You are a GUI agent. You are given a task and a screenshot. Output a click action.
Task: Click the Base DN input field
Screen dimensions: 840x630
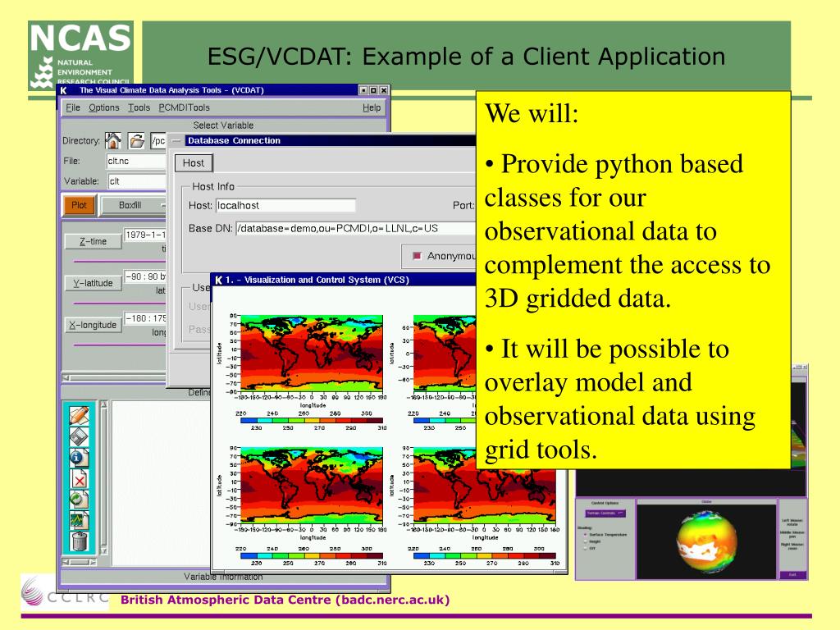355,228
